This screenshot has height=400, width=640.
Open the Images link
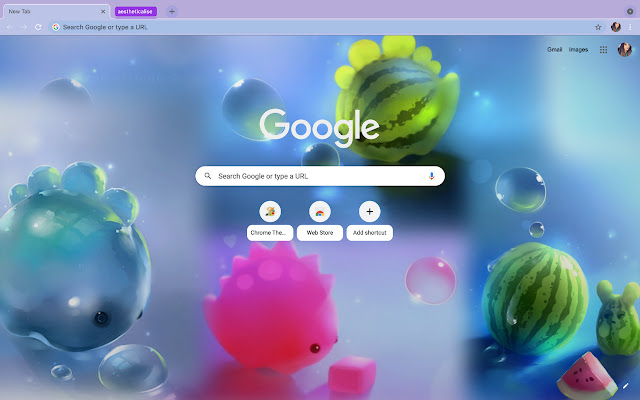click(578, 50)
